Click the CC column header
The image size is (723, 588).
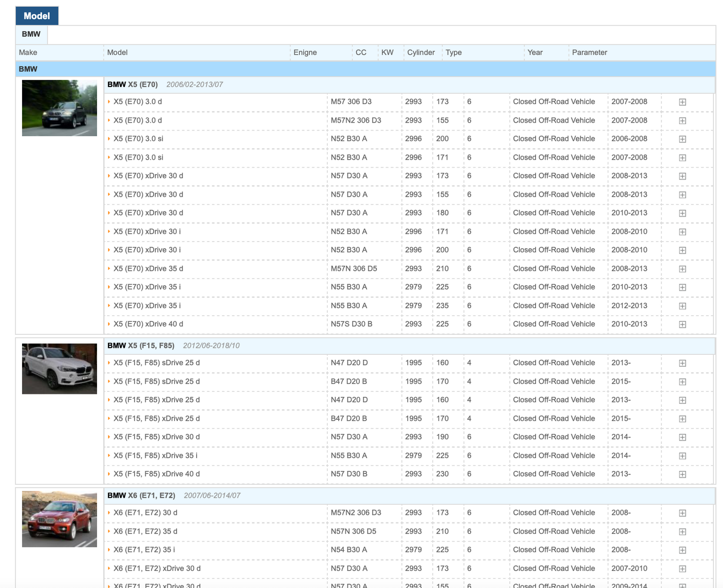361,53
